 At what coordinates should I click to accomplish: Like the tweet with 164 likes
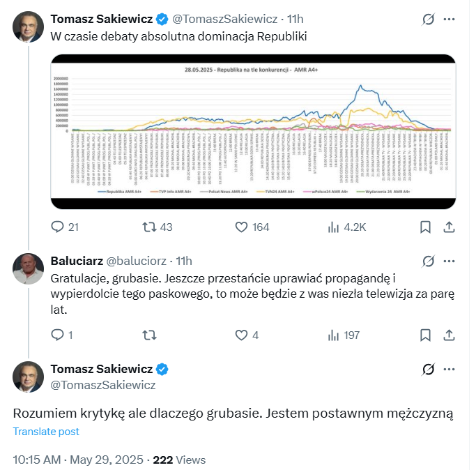click(x=242, y=227)
